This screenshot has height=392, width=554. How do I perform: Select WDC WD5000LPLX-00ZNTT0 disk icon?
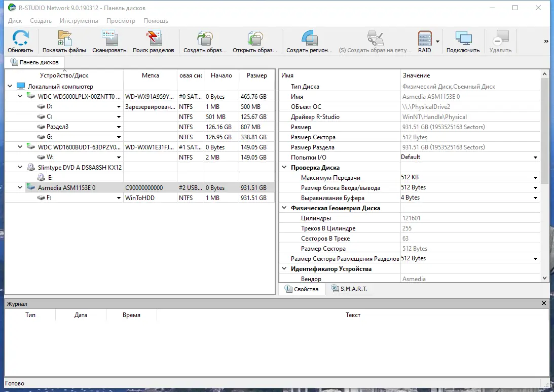(31, 96)
